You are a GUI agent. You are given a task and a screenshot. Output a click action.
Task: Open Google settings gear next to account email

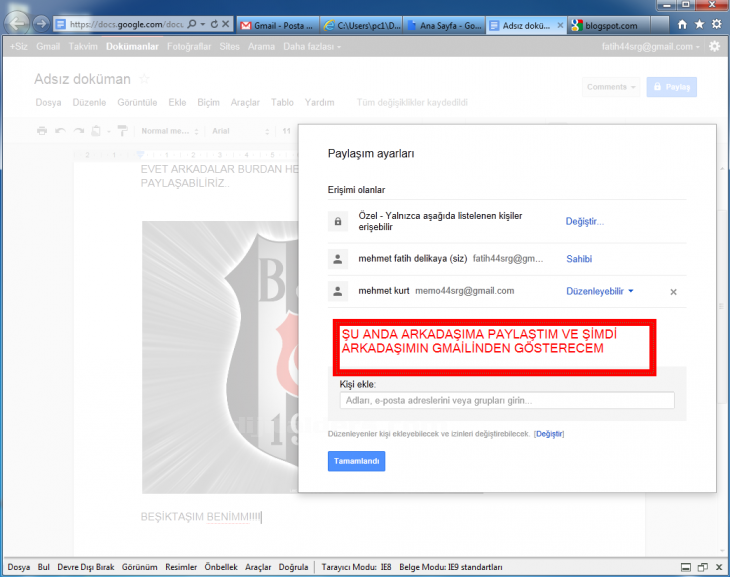tap(714, 46)
